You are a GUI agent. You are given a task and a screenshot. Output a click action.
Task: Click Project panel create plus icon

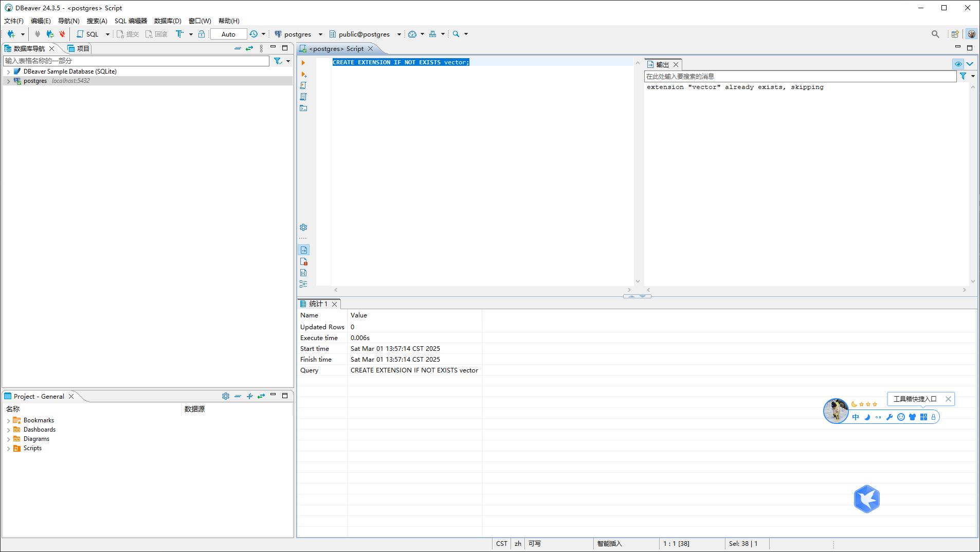pos(249,396)
